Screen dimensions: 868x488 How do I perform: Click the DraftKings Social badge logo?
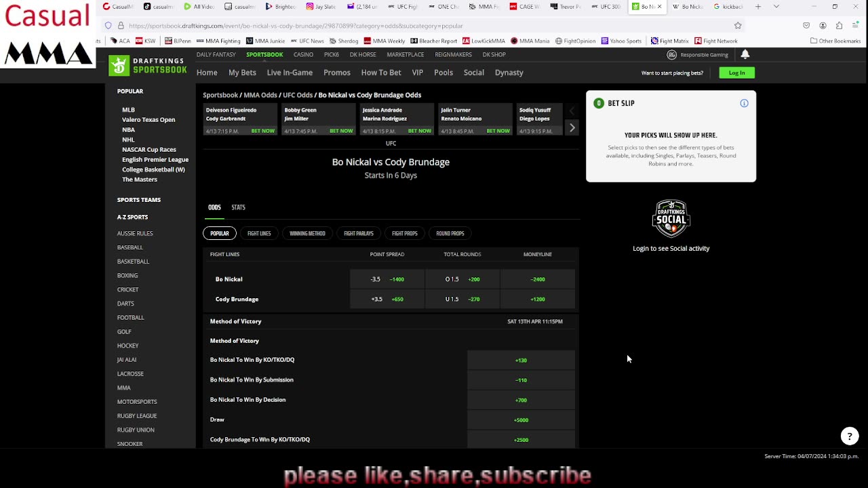[671, 218]
